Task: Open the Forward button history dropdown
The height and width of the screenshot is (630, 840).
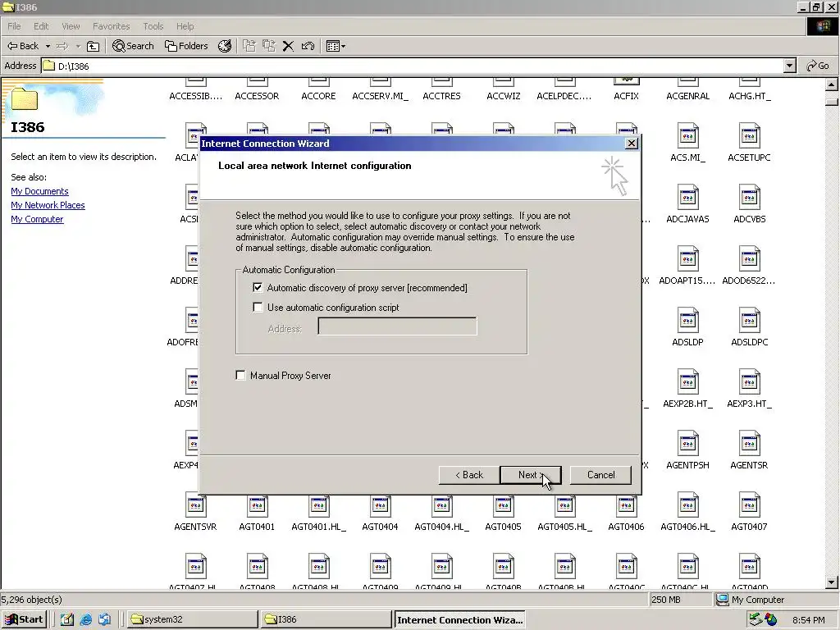Action: [x=78, y=47]
